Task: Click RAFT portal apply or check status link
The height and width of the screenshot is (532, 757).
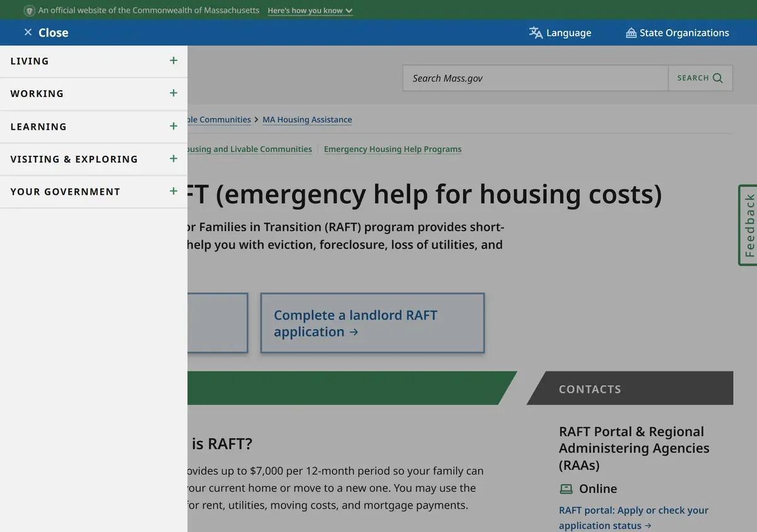Action: pyautogui.click(x=634, y=518)
